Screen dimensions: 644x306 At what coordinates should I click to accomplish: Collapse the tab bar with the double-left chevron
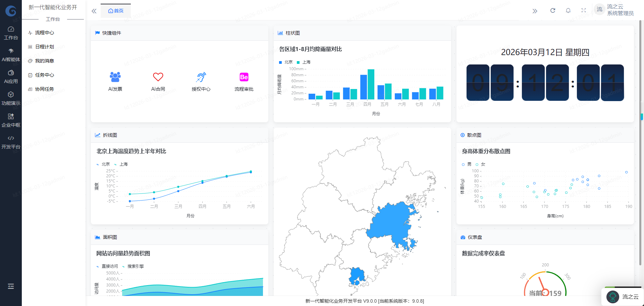94,11
